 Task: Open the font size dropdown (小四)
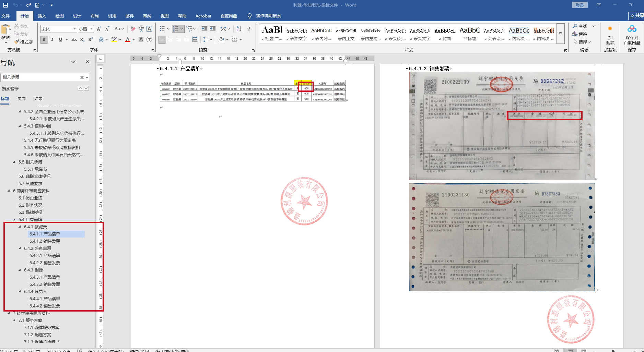(x=92, y=29)
